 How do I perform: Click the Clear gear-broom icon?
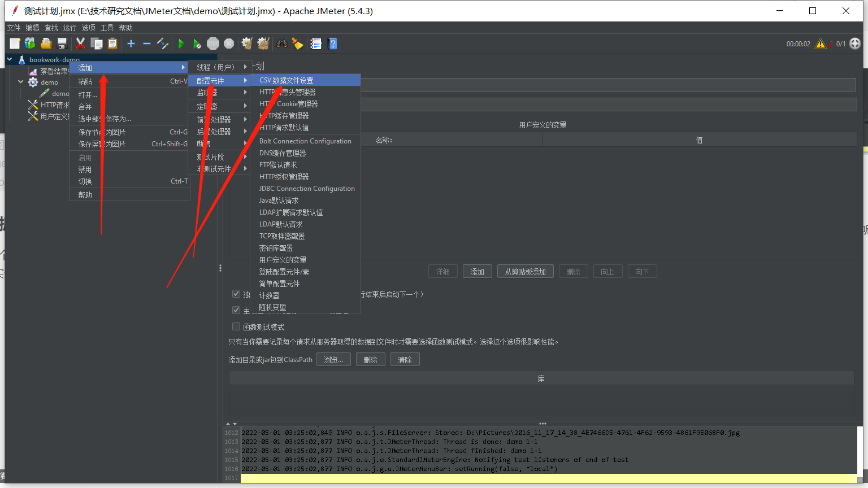tap(247, 43)
